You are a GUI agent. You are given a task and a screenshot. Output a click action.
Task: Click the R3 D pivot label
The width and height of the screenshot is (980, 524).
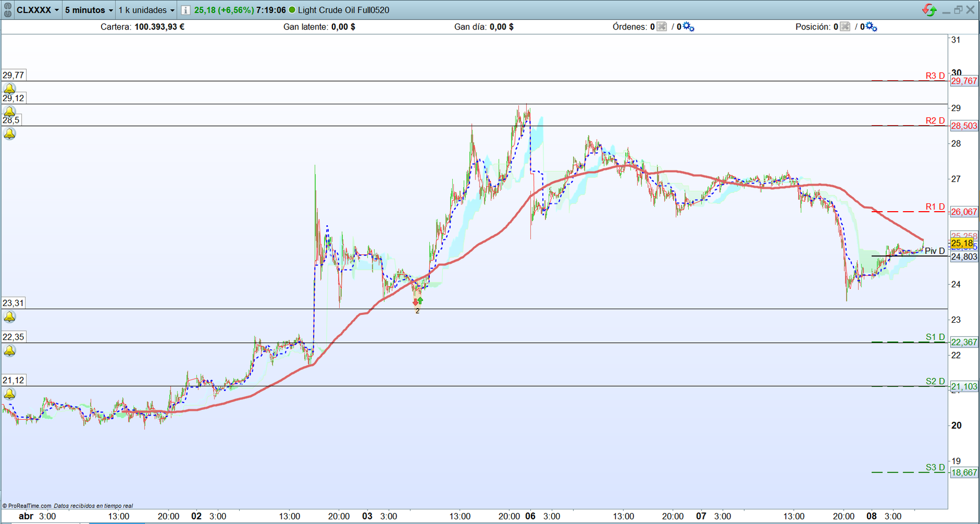[935, 75]
